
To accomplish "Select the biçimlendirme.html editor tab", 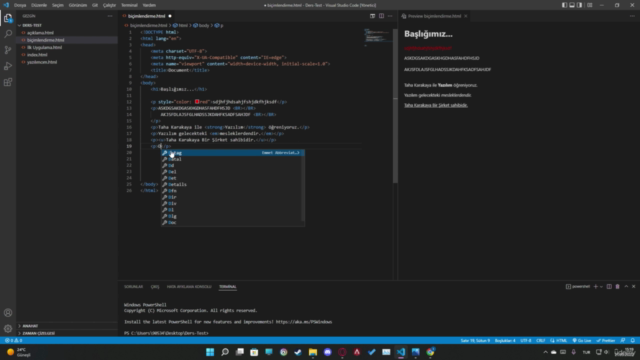I will point(147,16).
